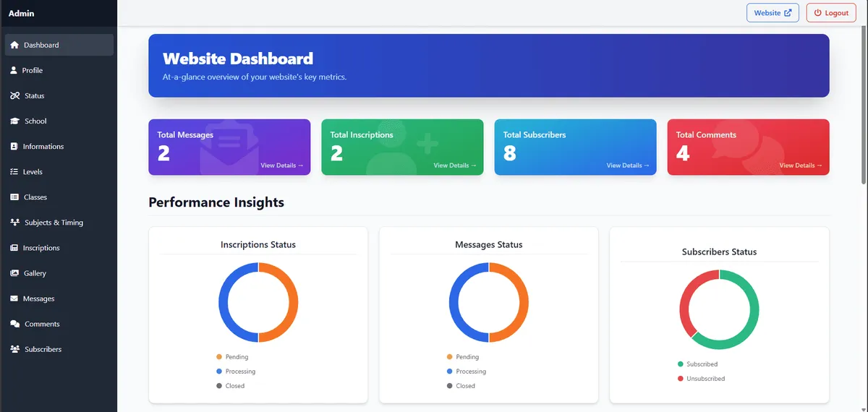Image resolution: width=868 pixels, height=412 pixels.
Task: Open View Details on Total Comments card
Action: tap(800, 166)
